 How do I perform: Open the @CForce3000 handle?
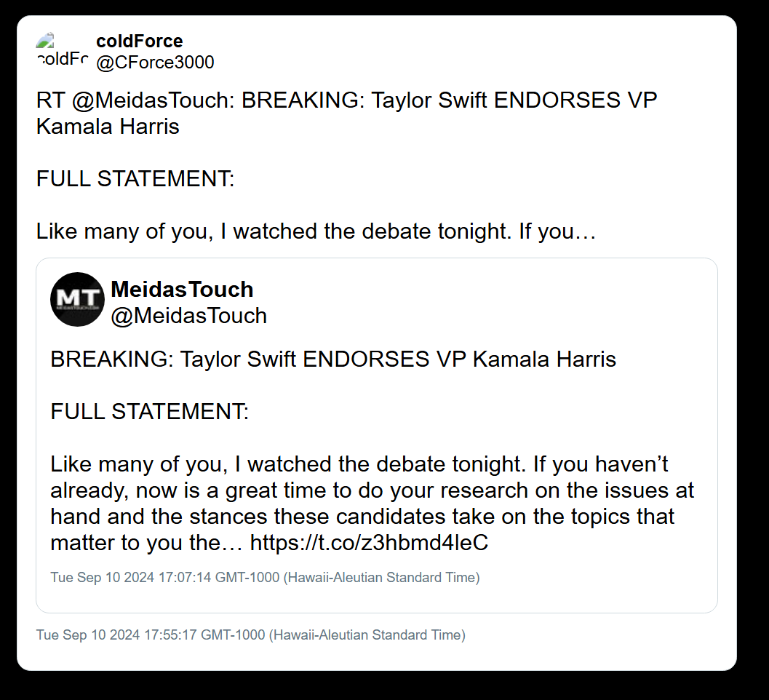(155, 63)
